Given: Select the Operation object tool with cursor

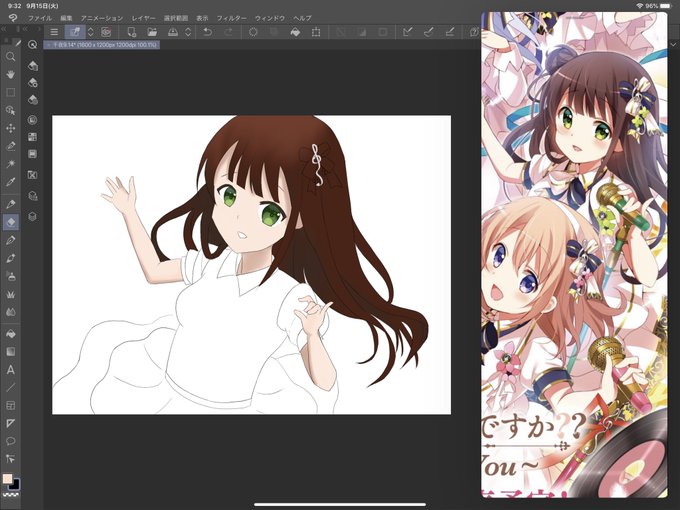Looking at the screenshot, I should (10, 110).
